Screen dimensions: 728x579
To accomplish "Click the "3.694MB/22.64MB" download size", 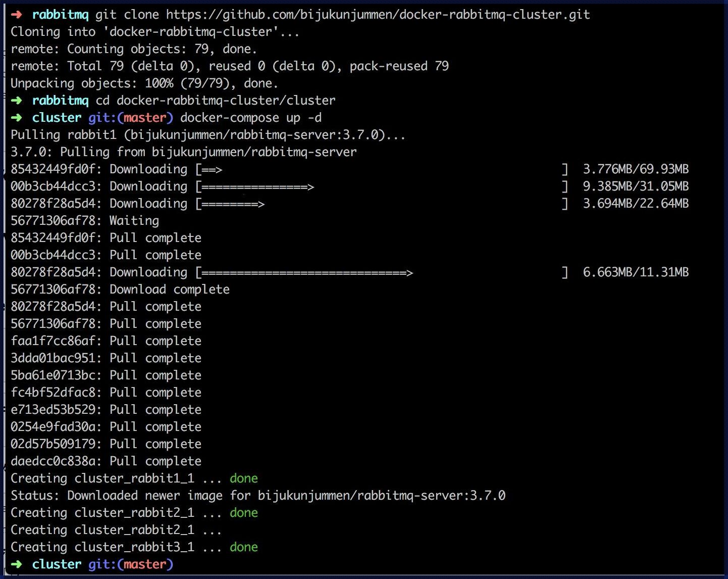I will tap(636, 204).
